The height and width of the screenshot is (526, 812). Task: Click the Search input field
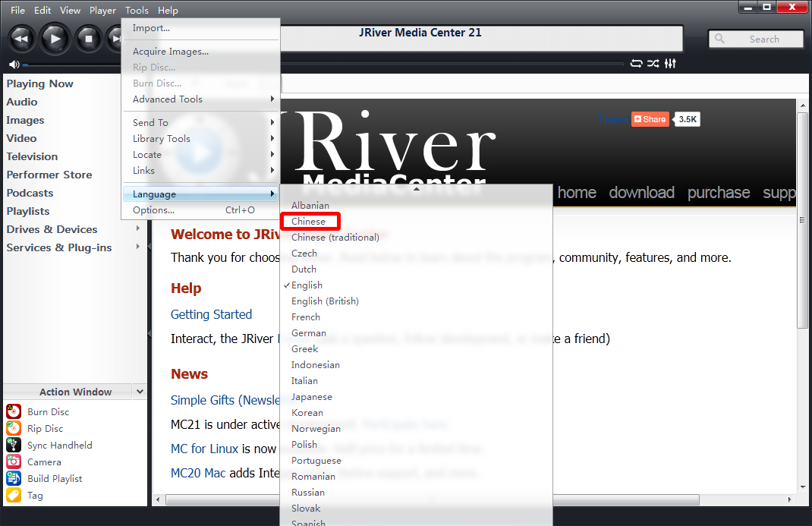756,39
